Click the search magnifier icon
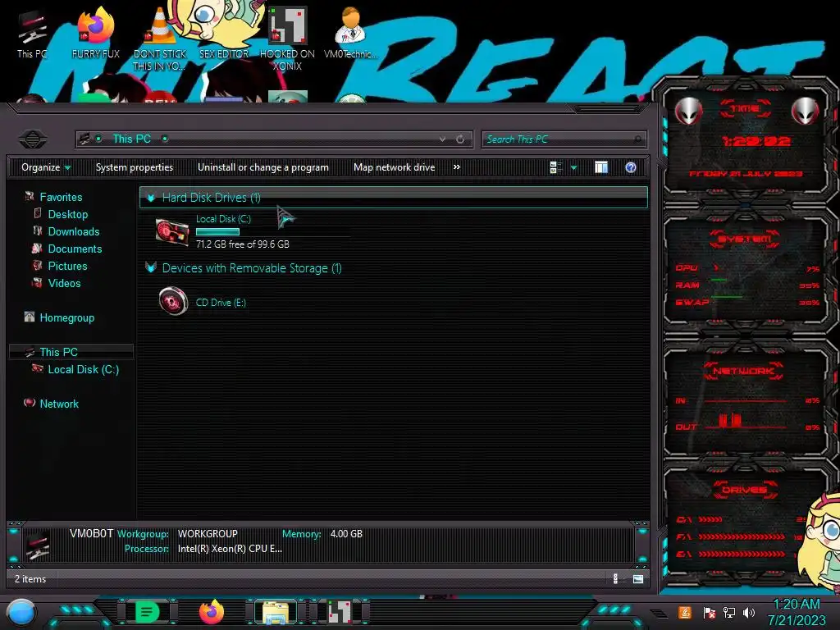The image size is (840, 630). 637,139
